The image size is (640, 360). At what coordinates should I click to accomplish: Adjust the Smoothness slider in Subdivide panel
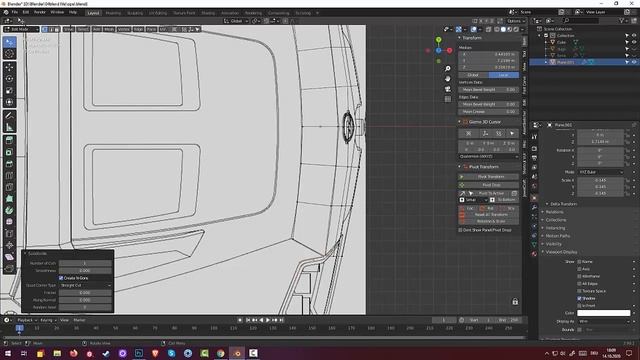[x=85, y=271]
